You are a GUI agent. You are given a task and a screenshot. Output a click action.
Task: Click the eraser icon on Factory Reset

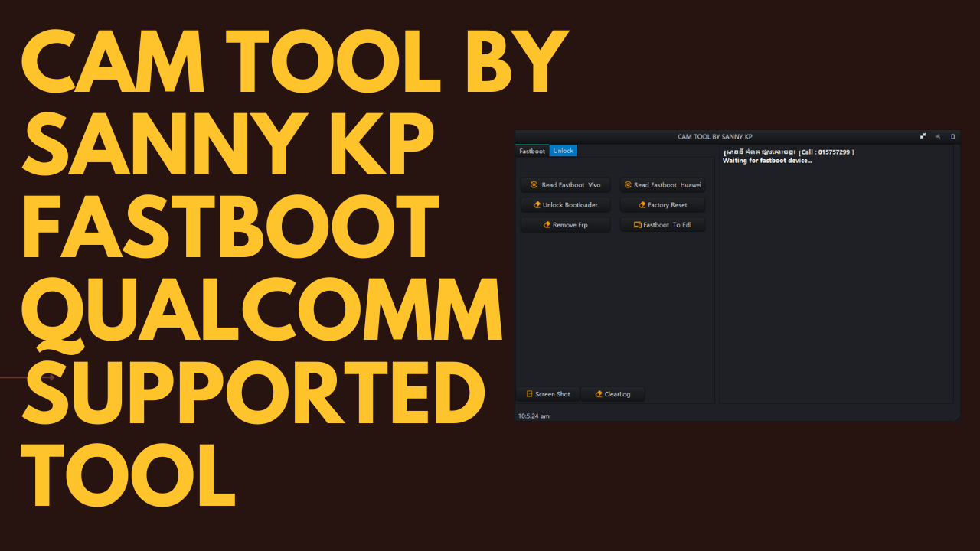click(642, 204)
